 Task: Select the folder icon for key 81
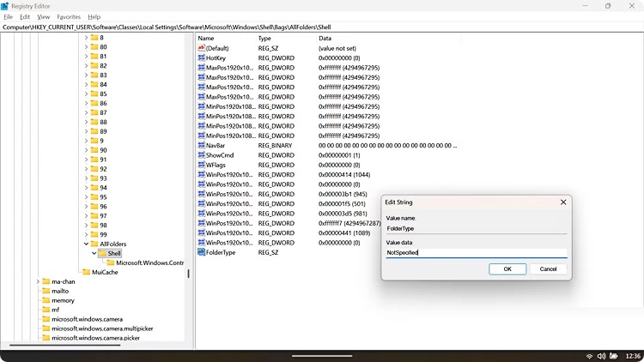(94, 57)
